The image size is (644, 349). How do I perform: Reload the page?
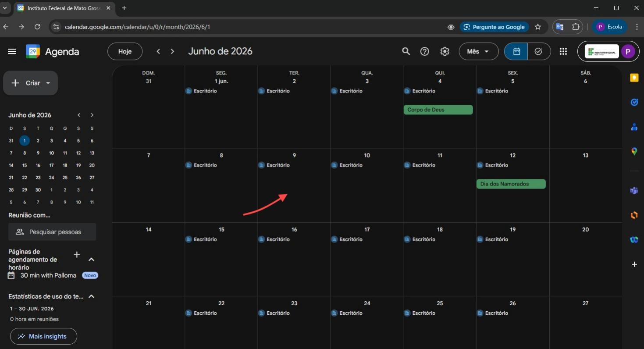pos(37,27)
